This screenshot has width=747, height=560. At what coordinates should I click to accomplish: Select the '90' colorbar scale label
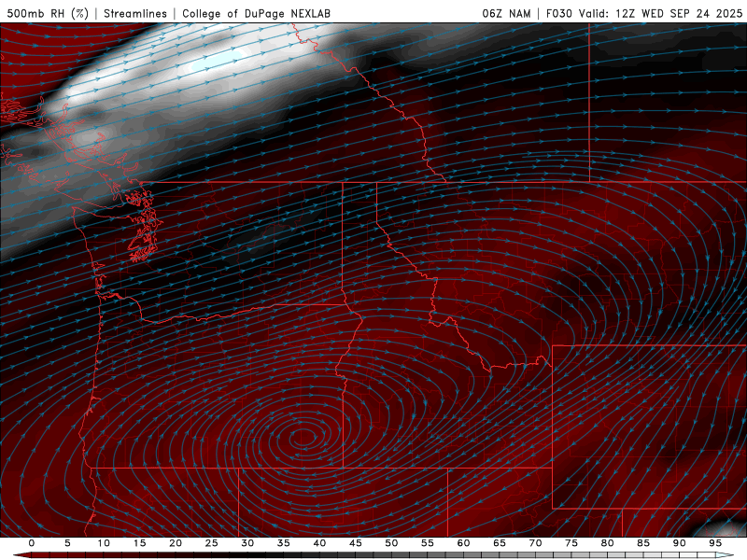[680, 543]
